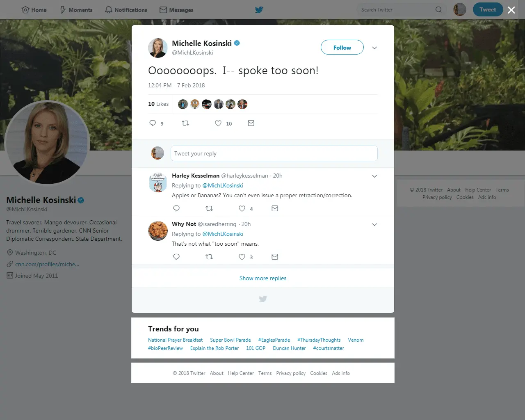Like Harley Kesselman's reply
This screenshot has width=525, height=420.
242,208
